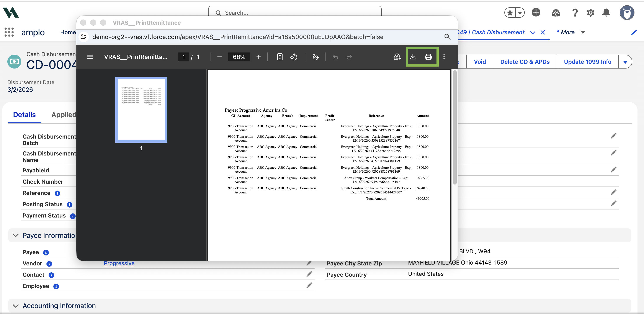Edit the Contact field with pencil
This screenshot has width=644, height=314.
coord(309,274)
